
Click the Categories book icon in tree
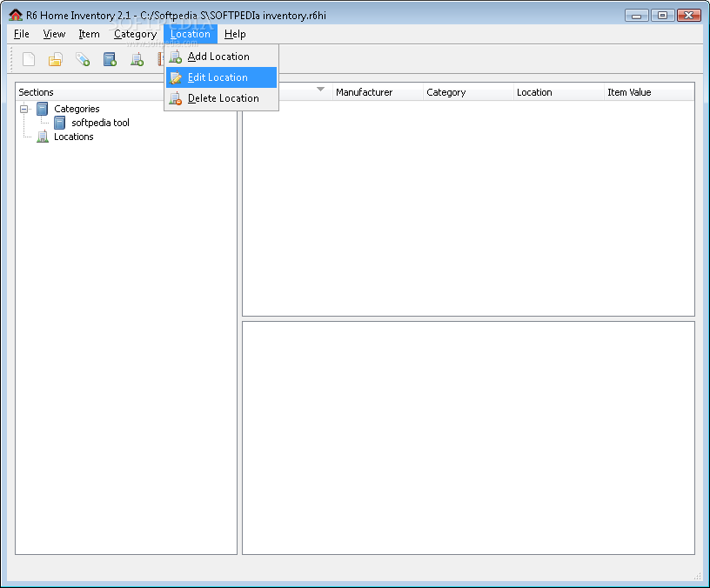tap(42, 109)
